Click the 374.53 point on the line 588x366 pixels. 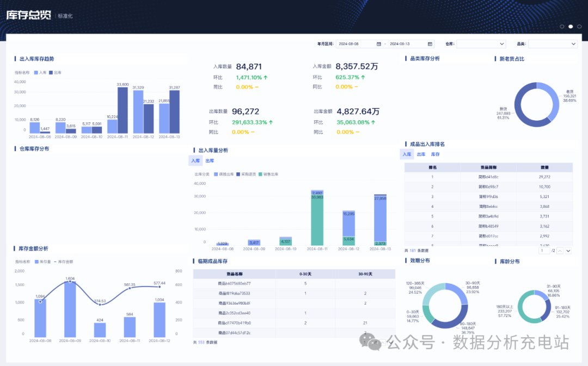[x=100, y=305]
